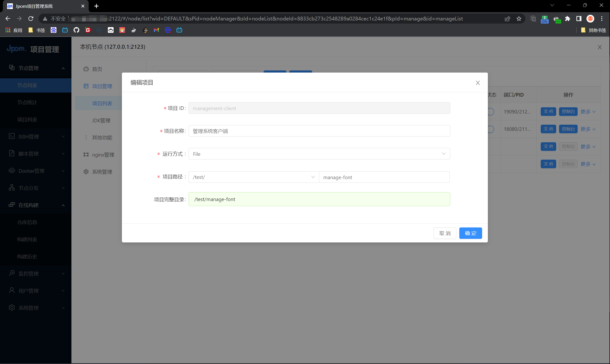The height and width of the screenshot is (364, 610).
Task: Open 构建列表 in the sidebar
Action: click(x=27, y=239)
